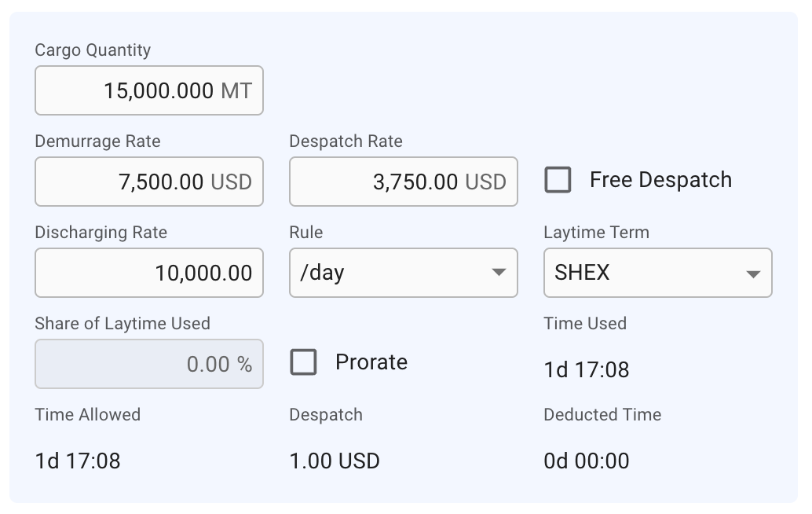Click the Despatch amount 1.00 USD
This screenshot has height=514, width=812.
point(335,461)
